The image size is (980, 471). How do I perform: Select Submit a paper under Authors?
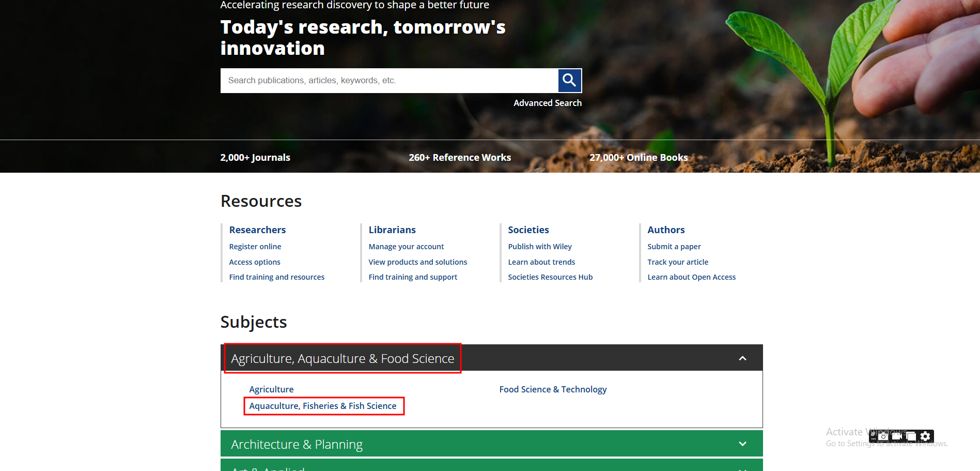point(674,247)
